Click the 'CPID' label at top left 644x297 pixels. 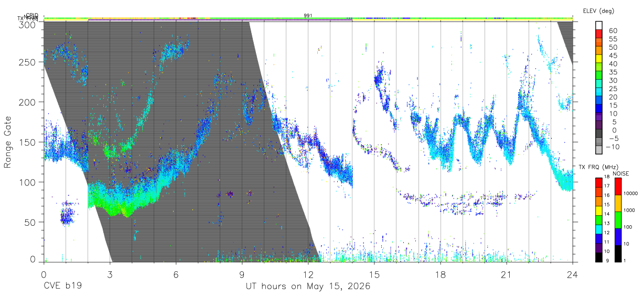click(32, 16)
